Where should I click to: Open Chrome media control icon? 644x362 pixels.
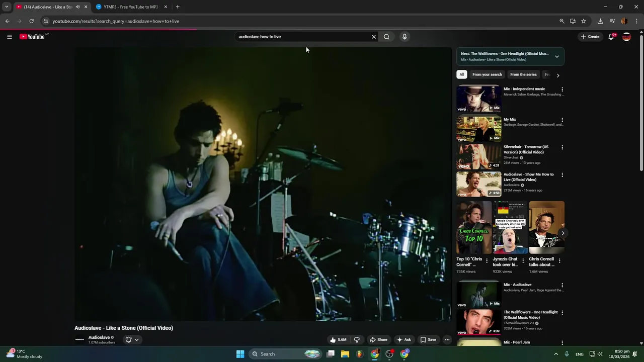point(612,21)
